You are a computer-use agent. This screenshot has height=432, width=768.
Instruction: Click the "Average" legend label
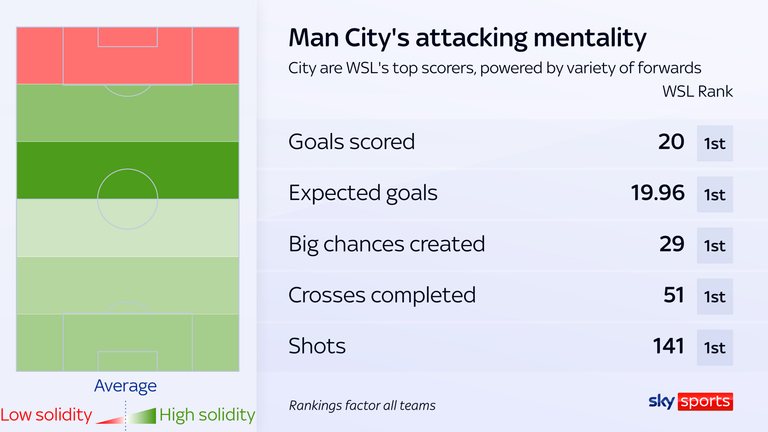coord(126,386)
